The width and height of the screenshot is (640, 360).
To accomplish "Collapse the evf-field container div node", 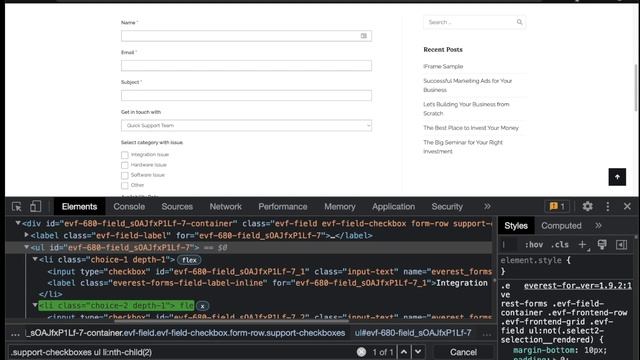I will pos(18,223).
